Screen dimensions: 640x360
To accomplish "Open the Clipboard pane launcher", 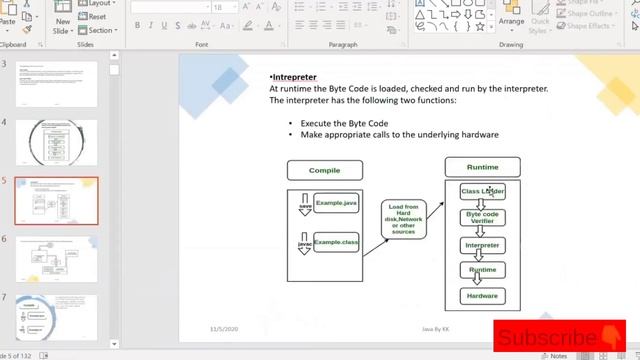I will tap(40, 44).
